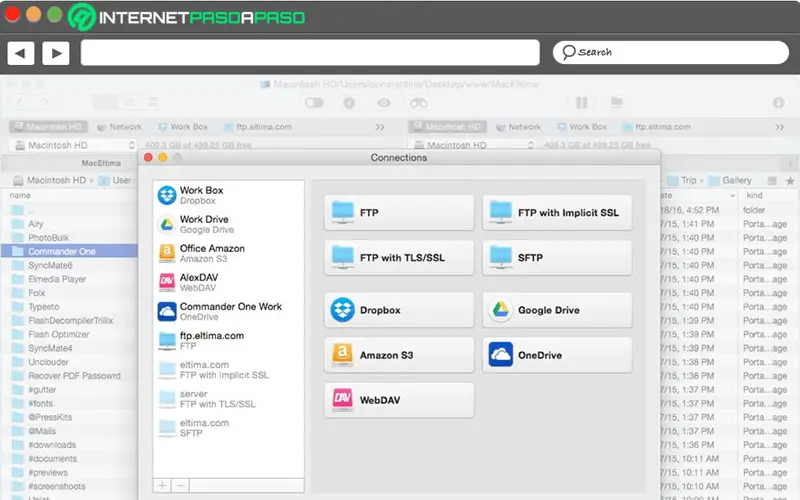Add a Dropbox connection
The width and height of the screenshot is (800, 500).
tap(399, 310)
